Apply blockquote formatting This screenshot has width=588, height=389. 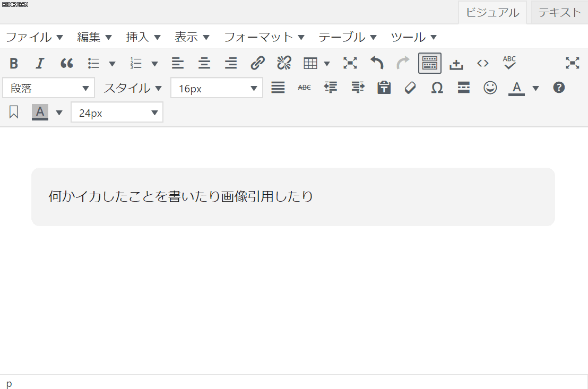tap(67, 63)
